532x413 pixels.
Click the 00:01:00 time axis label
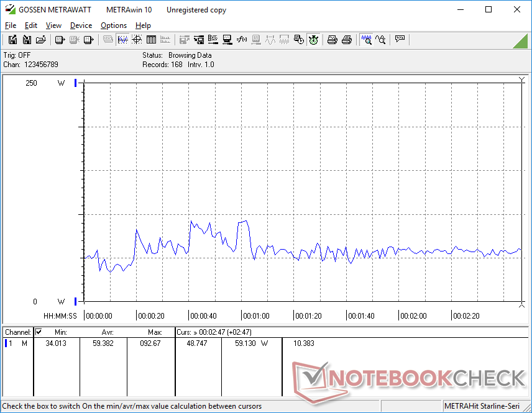click(x=256, y=316)
